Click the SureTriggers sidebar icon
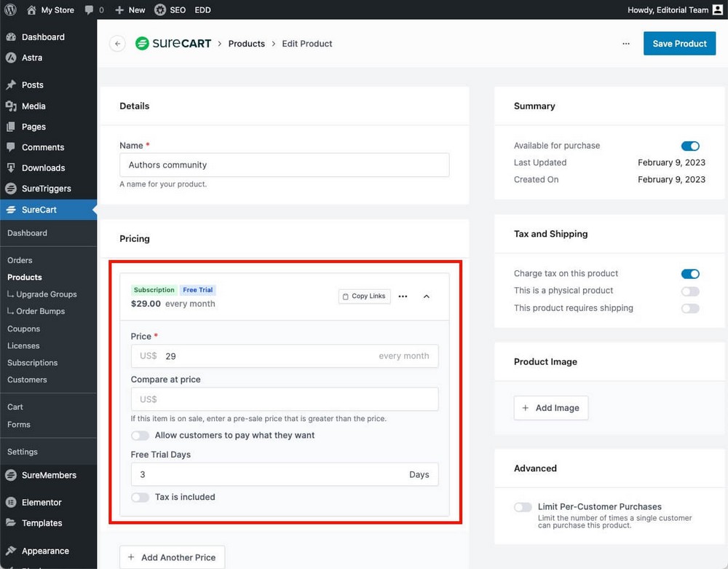Viewport: 728px width, 569px height. click(x=11, y=189)
